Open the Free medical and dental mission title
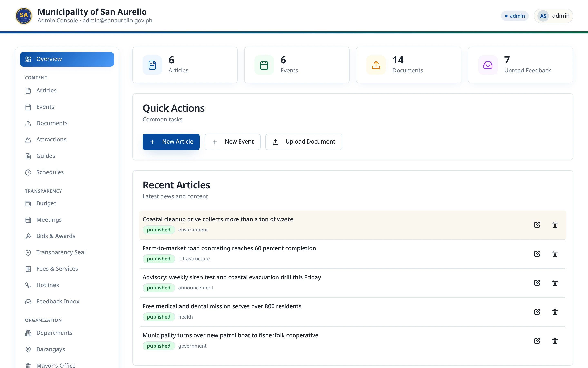 coord(222,306)
